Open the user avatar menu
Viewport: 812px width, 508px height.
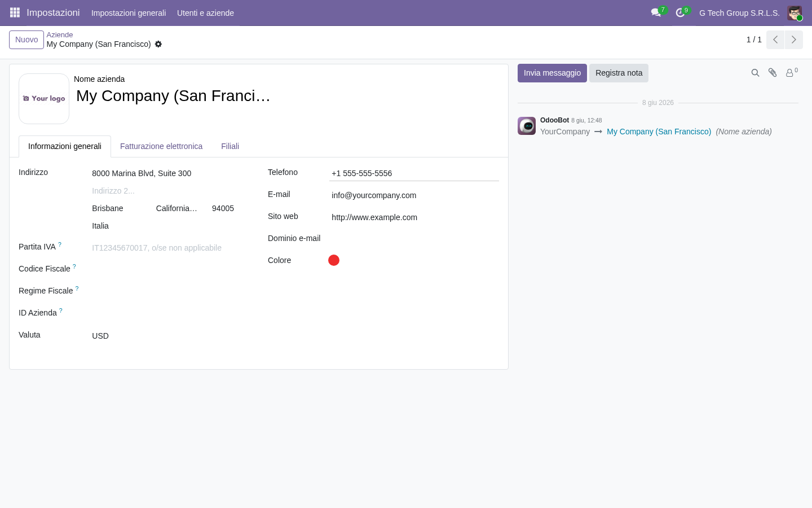(x=795, y=12)
